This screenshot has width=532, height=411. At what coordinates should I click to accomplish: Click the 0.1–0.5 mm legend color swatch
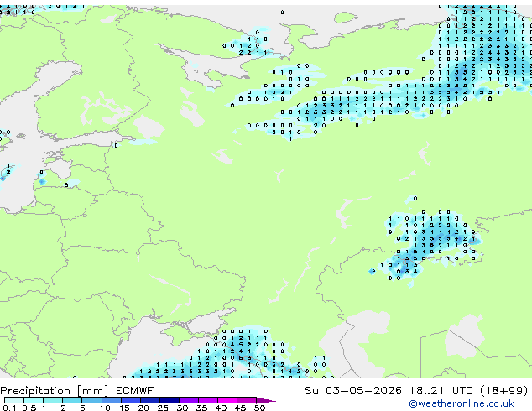click(14, 400)
